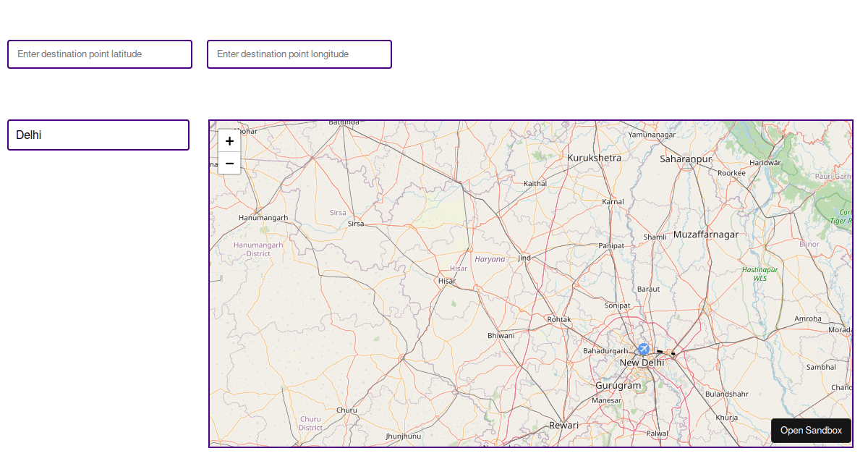The image size is (868, 456).
Task: Click Hanumangarh city on the map
Action: (x=263, y=217)
